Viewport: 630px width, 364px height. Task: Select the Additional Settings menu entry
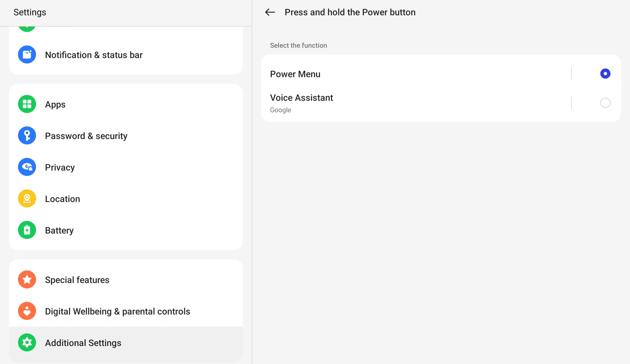coord(83,343)
